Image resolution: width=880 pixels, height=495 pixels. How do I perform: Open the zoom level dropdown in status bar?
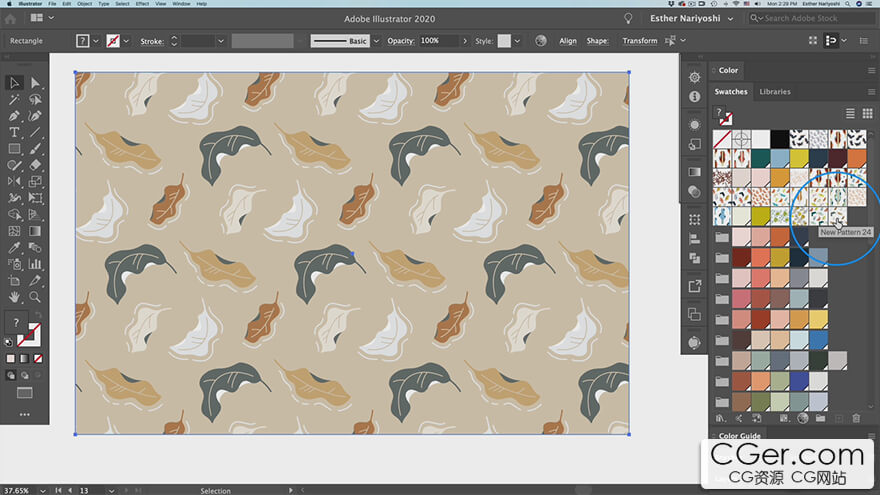pyautogui.click(x=43, y=491)
